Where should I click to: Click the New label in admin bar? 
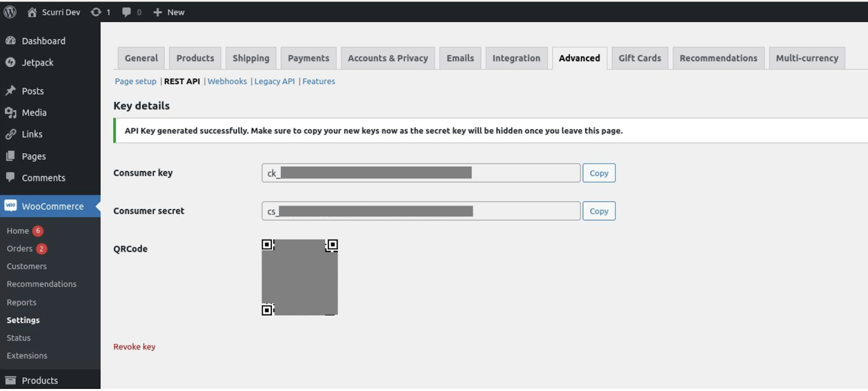point(176,12)
